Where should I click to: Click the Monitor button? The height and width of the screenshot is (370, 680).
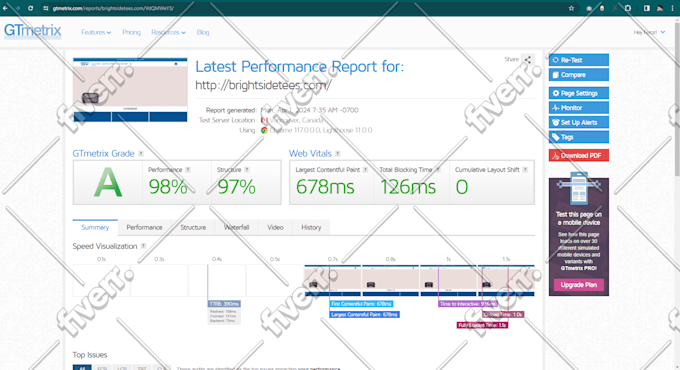[x=579, y=108]
